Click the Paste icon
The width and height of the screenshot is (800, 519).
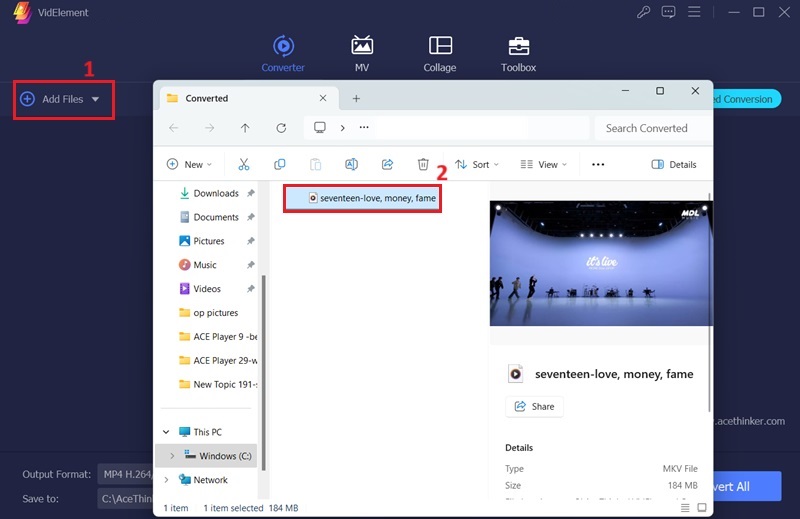point(316,164)
